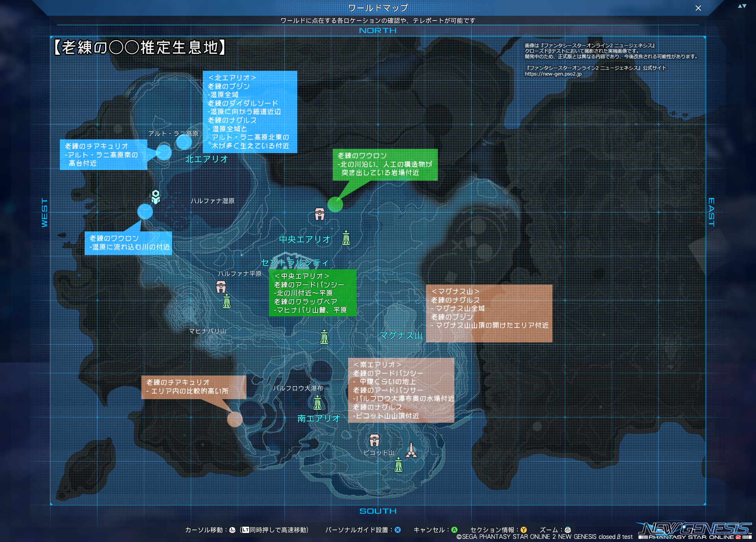This screenshot has width=756, height=542.
Task: Click the orange 老練のチアキュリオ high-ground box
Action: pyautogui.click(x=194, y=387)
